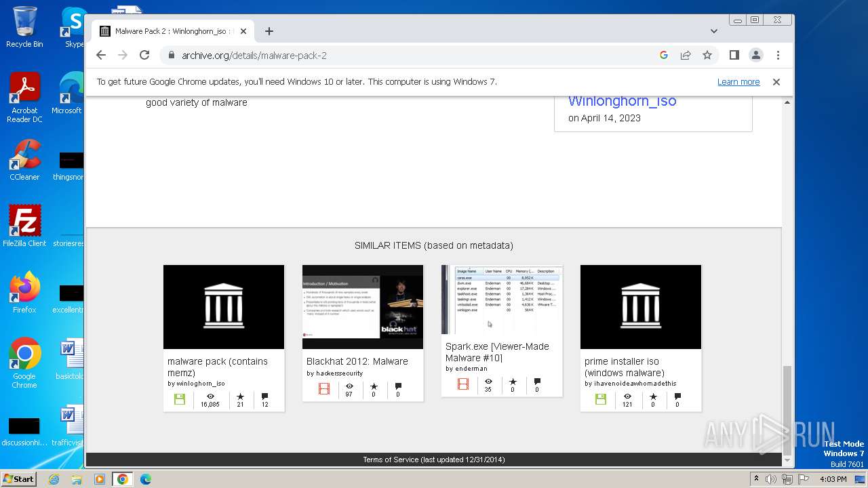
Task: Click the Google icon in the address bar
Action: point(664,55)
